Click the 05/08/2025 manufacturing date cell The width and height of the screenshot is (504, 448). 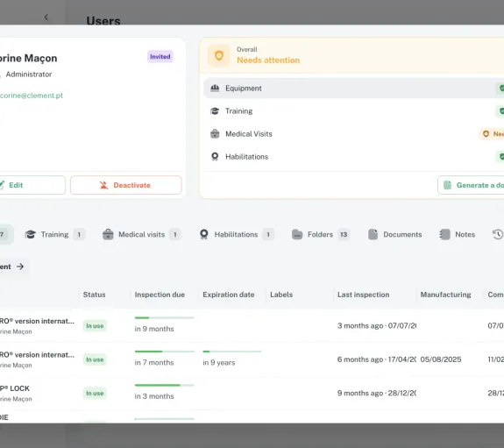point(441,359)
